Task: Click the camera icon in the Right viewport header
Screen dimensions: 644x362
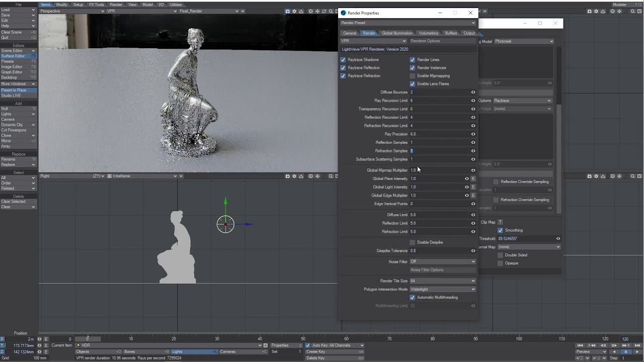Action: pos(287,176)
